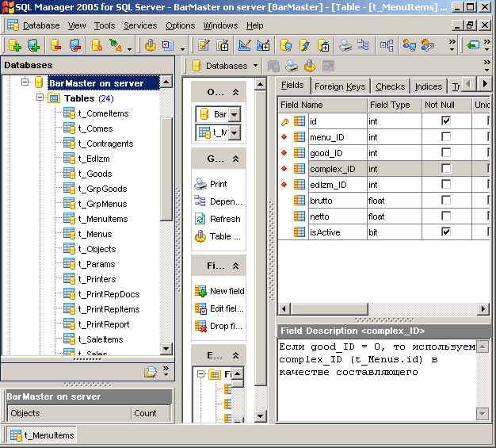Image resolution: width=496 pixels, height=448 pixels.
Task: Check Not Null for the edIzm_ID field
Action: coord(446,184)
